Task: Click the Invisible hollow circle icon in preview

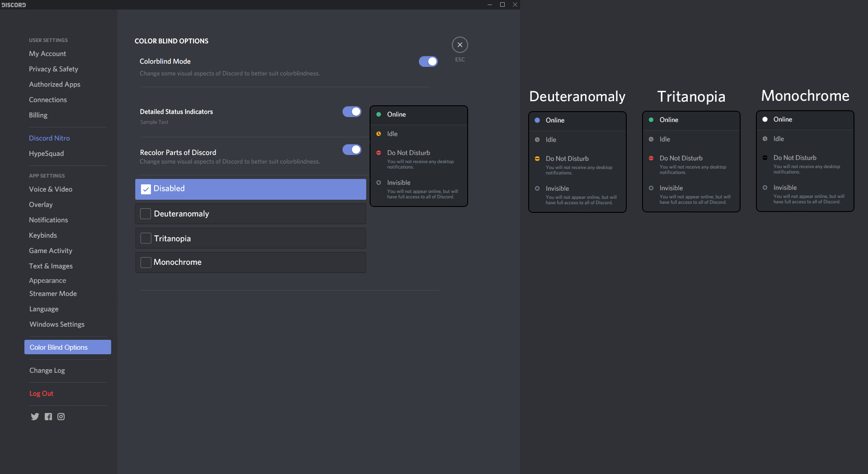Action: (379, 183)
